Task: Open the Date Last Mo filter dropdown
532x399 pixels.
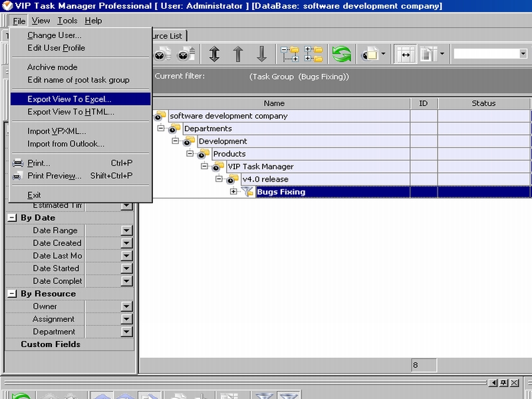Action: (126, 256)
